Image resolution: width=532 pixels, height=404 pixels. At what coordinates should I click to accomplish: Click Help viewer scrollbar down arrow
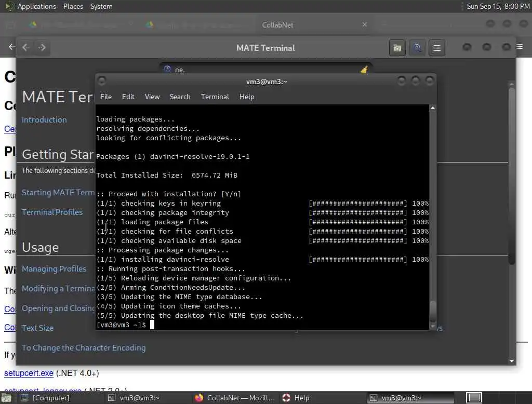pos(512,361)
